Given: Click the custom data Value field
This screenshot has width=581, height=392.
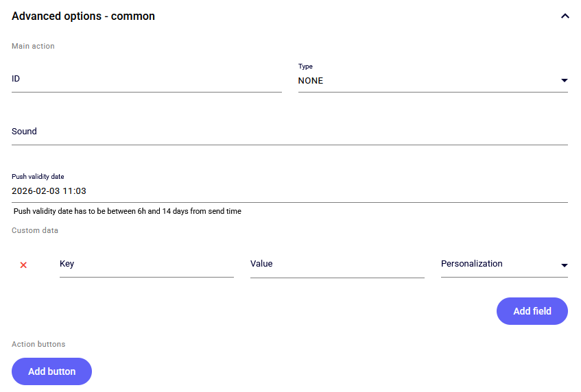Looking at the screenshot, I should [x=337, y=264].
